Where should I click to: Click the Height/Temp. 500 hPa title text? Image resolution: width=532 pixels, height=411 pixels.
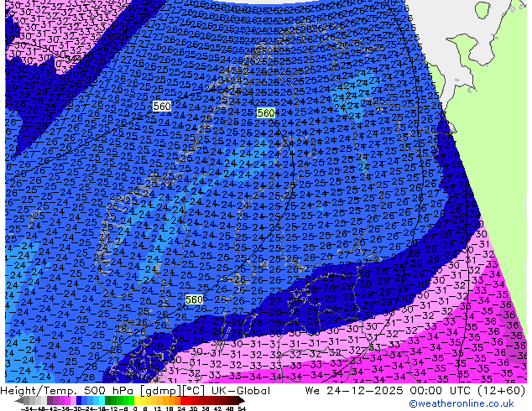(x=69, y=391)
